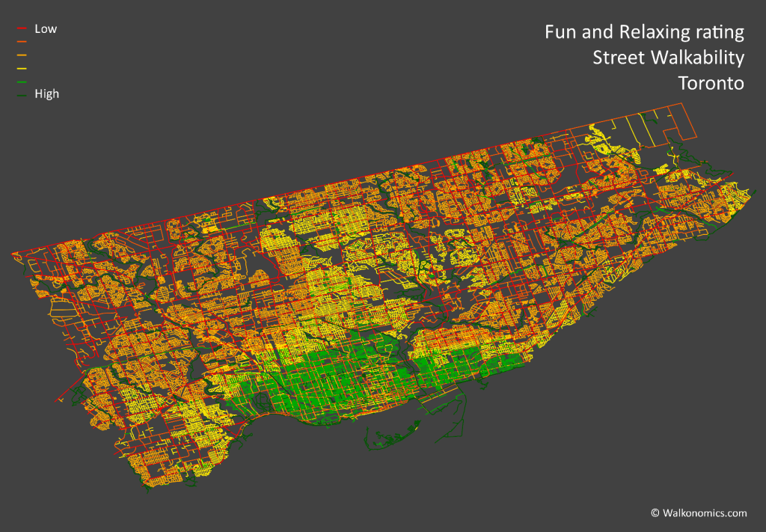Click the High legend label
The image size is (766, 532).
pos(46,94)
